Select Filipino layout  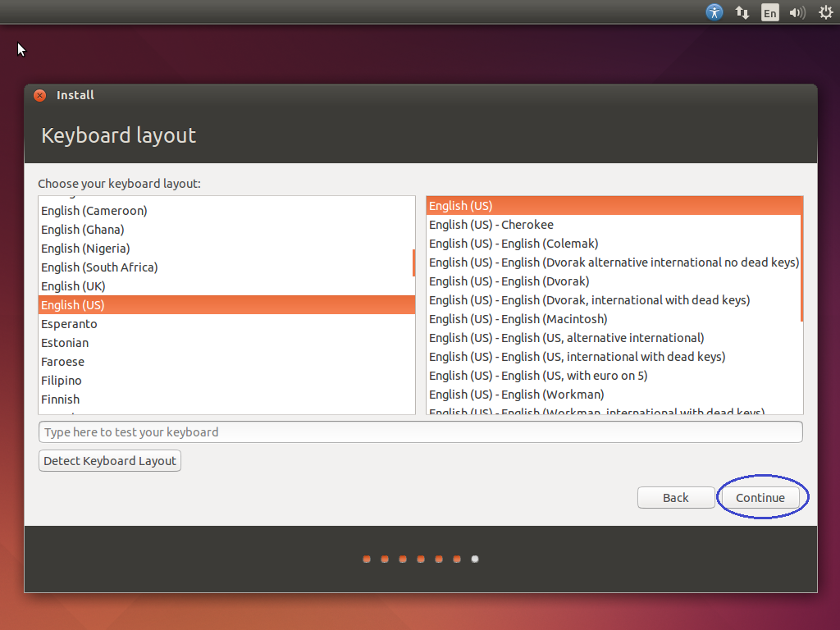226,381
